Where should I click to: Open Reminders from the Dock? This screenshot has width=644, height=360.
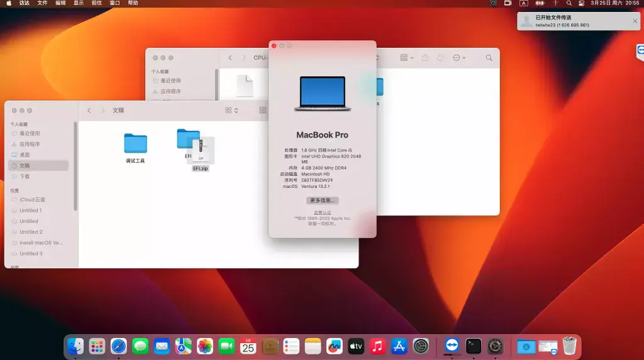pyautogui.click(x=291, y=346)
